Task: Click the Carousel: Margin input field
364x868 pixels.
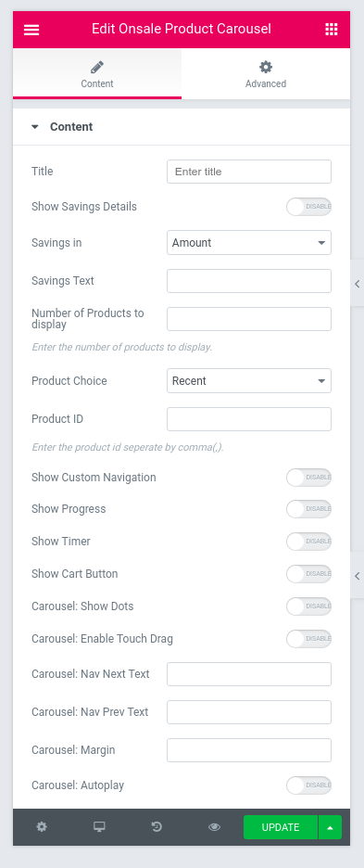Action: click(249, 750)
